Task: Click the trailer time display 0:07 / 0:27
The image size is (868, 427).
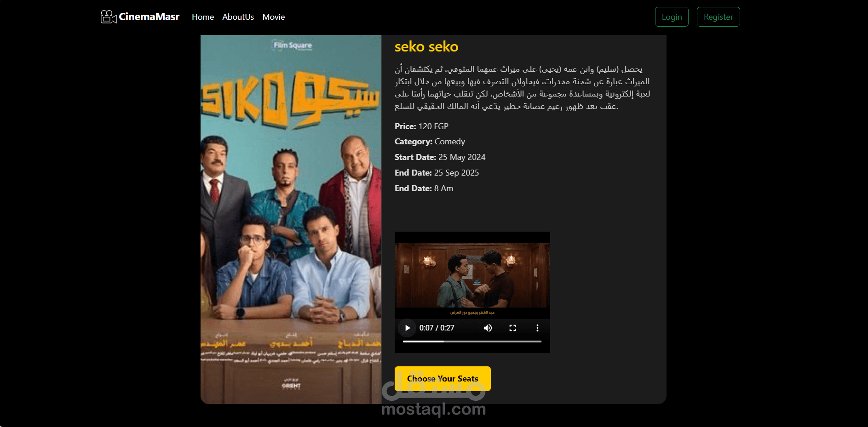Action: point(437,328)
